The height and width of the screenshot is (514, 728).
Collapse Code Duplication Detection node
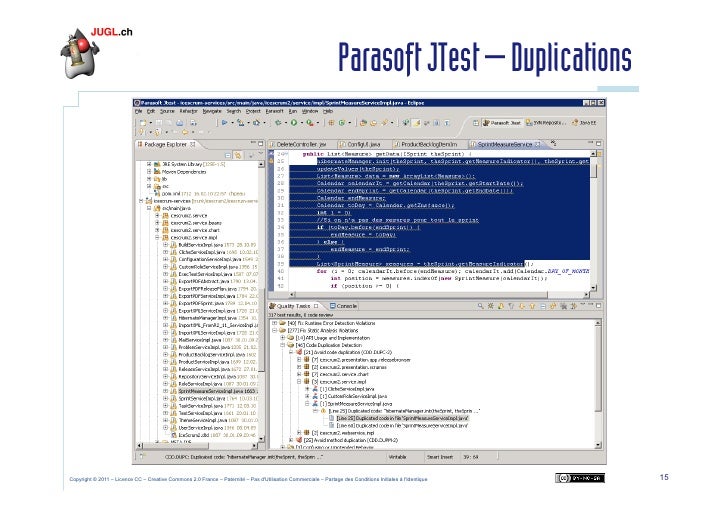pyautogui.click(x=283, y=345)
